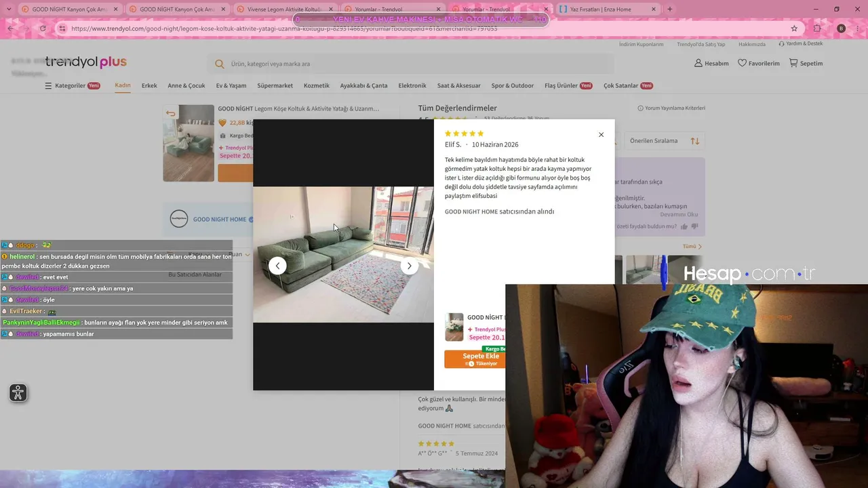Like the review summary with thumbs up
The height and width of the screenshot is (488, 868).
[x=684, y=226]
